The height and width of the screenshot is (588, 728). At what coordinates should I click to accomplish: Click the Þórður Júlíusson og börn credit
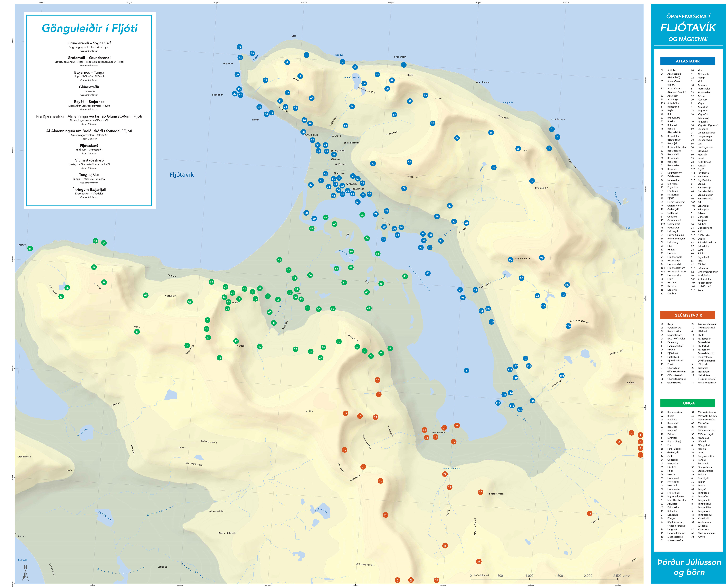coord(689,567)
